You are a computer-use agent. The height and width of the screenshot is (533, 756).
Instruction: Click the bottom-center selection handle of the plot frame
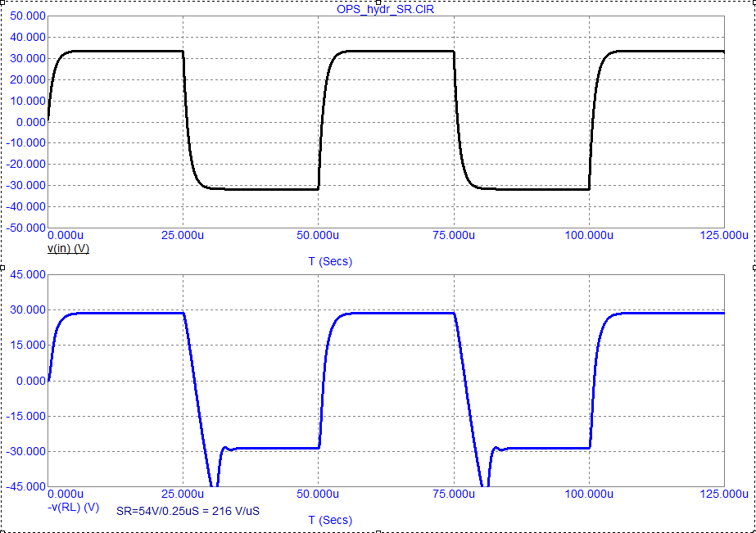tap(378, 531)
